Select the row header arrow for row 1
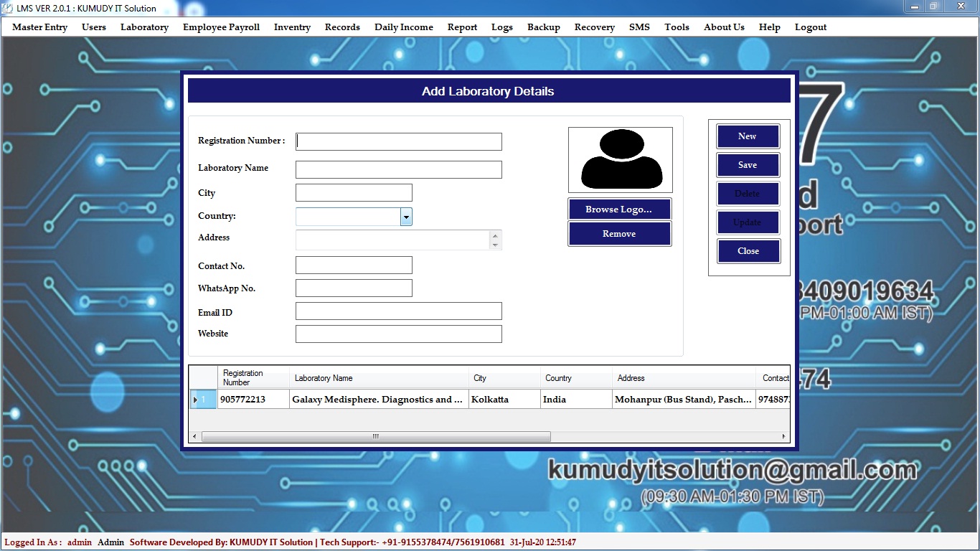 (195, 400)
